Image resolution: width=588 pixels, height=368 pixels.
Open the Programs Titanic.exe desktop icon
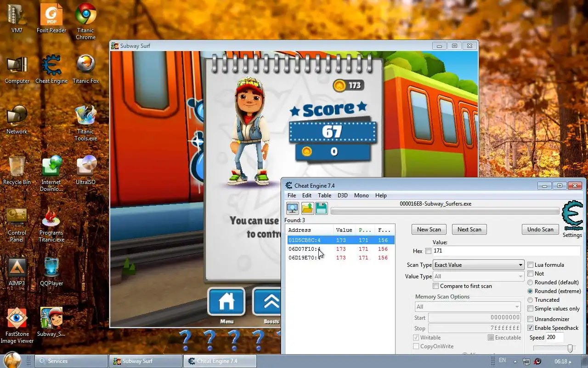pos(51,224)
